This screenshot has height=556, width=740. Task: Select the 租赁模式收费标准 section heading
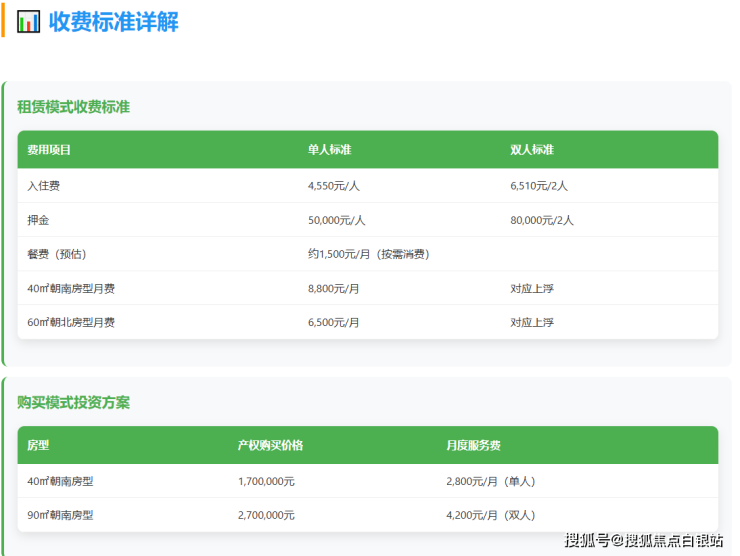point(73,107)
